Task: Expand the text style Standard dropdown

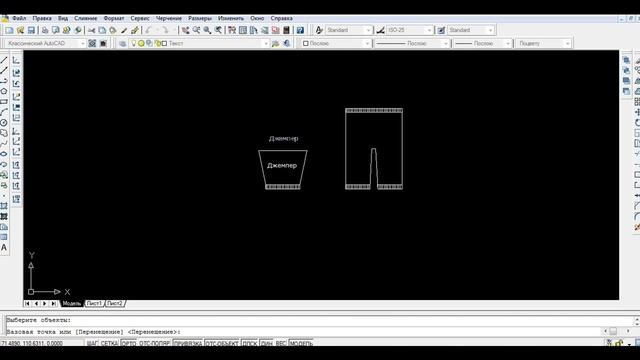Action: pyautogui.click(x=368, y=30)
